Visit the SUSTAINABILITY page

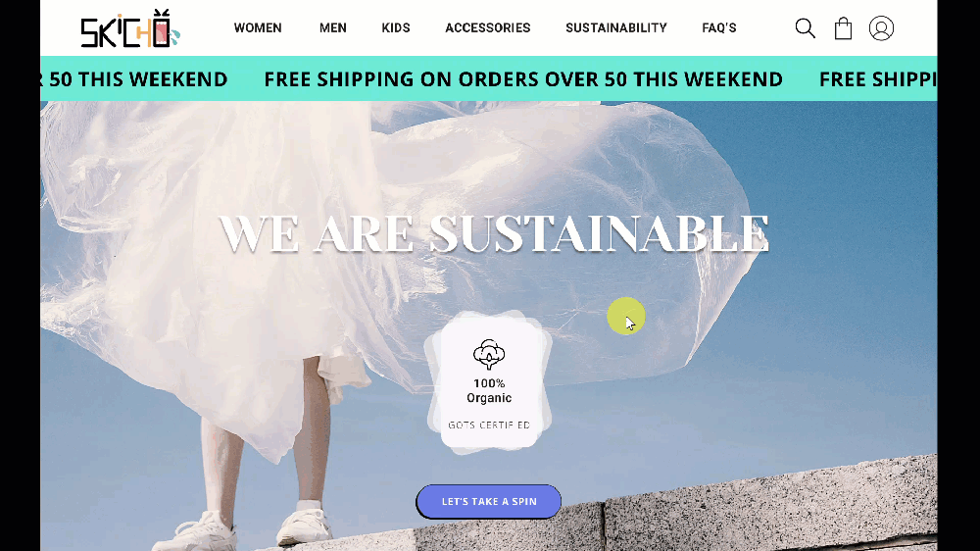(616, 28)
